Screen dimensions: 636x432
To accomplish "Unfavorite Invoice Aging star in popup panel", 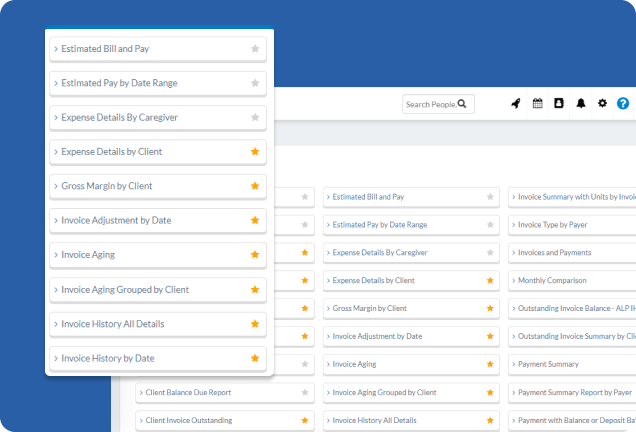I will [x=255, y=255].
